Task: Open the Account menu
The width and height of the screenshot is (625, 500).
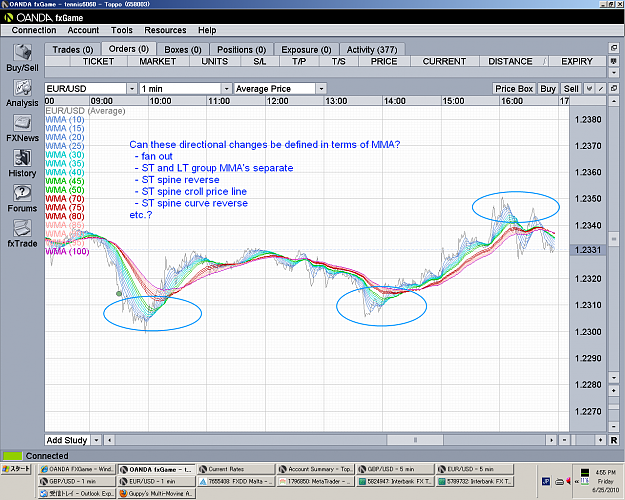Action: pyautogui.click(x=83, y=30)
